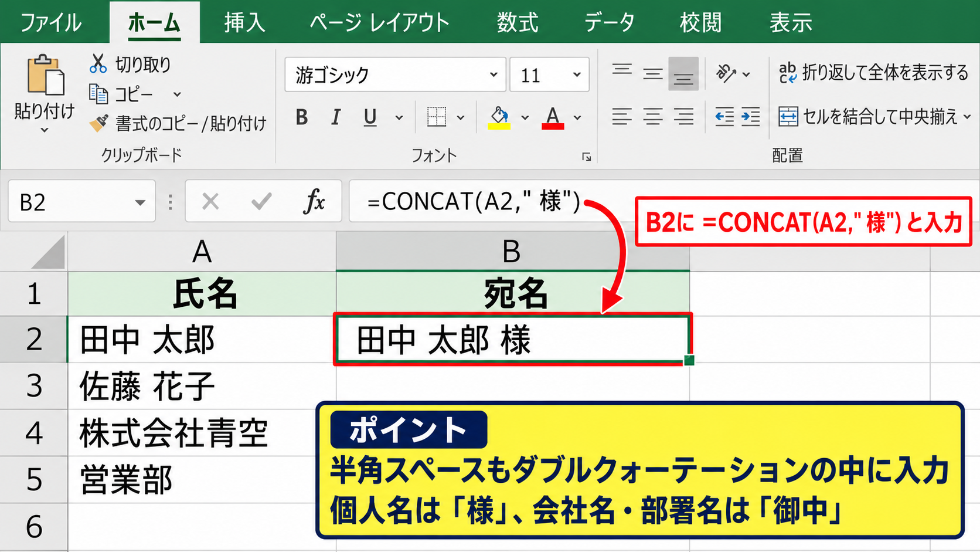Switch to the 数式 tab
Screen dimensions: 980x552
point(517,23)
